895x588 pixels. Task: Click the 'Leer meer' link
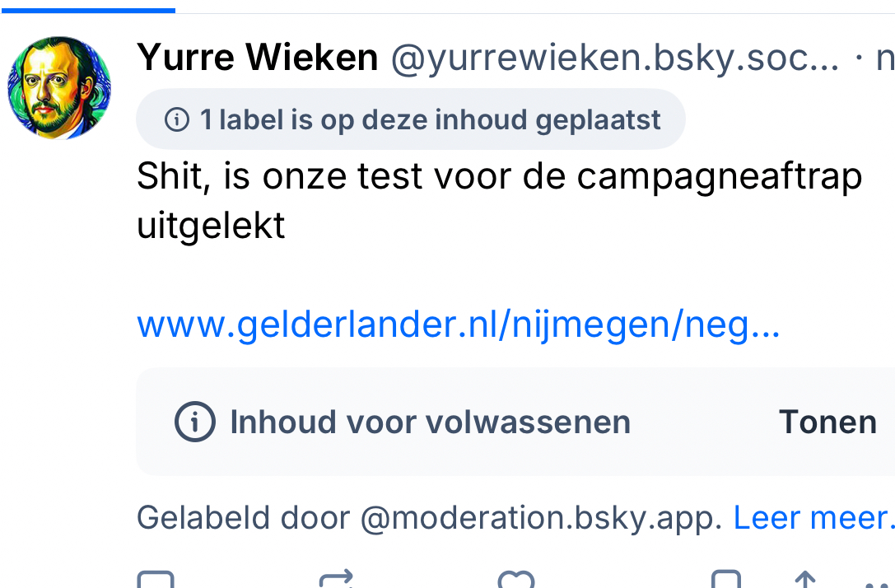point(812,518)
